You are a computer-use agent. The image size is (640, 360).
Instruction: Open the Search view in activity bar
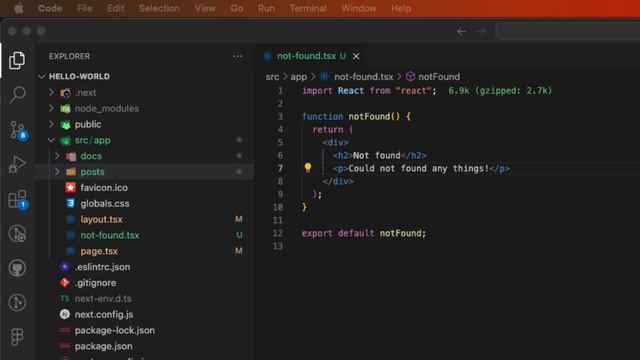click(17, 95)
